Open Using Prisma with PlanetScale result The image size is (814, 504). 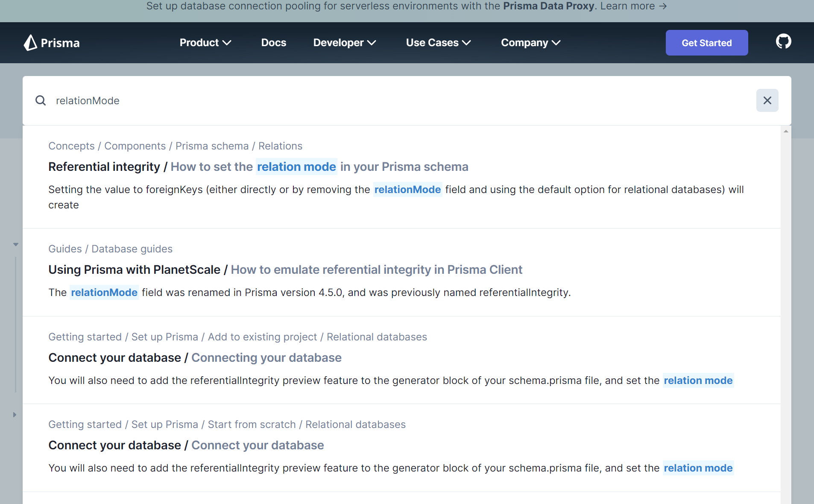[285, 270]
